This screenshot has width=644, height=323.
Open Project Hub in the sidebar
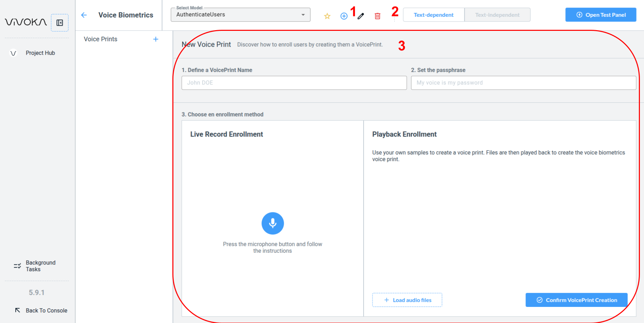pos(40,53)
